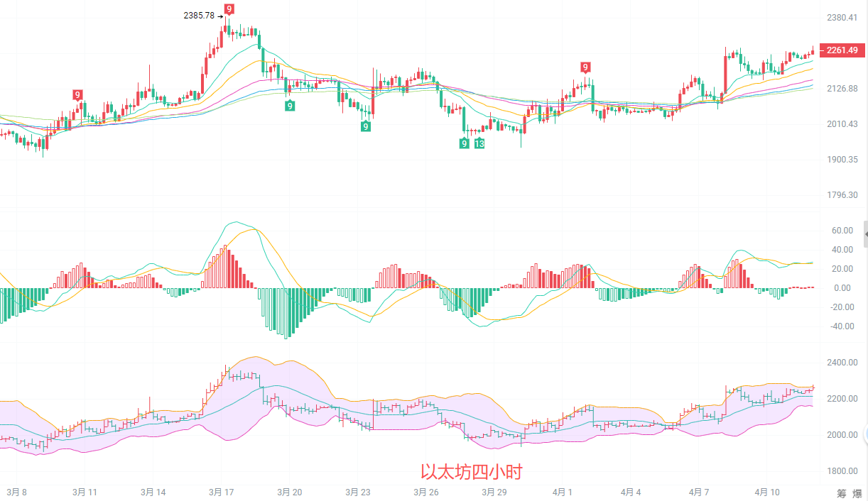Click the 3月 8 date label
This screenshot has height=501, width=868.
pos(17,492)
